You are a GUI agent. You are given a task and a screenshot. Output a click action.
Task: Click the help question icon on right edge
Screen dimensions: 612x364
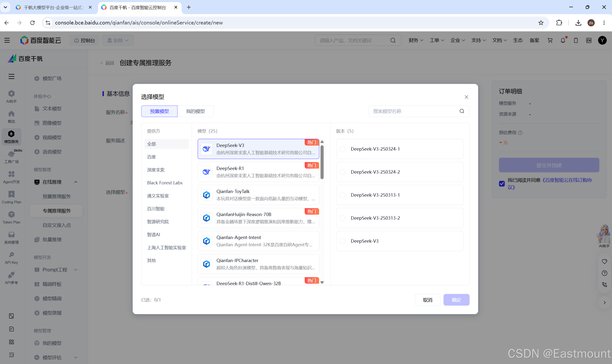click(604, 273)
